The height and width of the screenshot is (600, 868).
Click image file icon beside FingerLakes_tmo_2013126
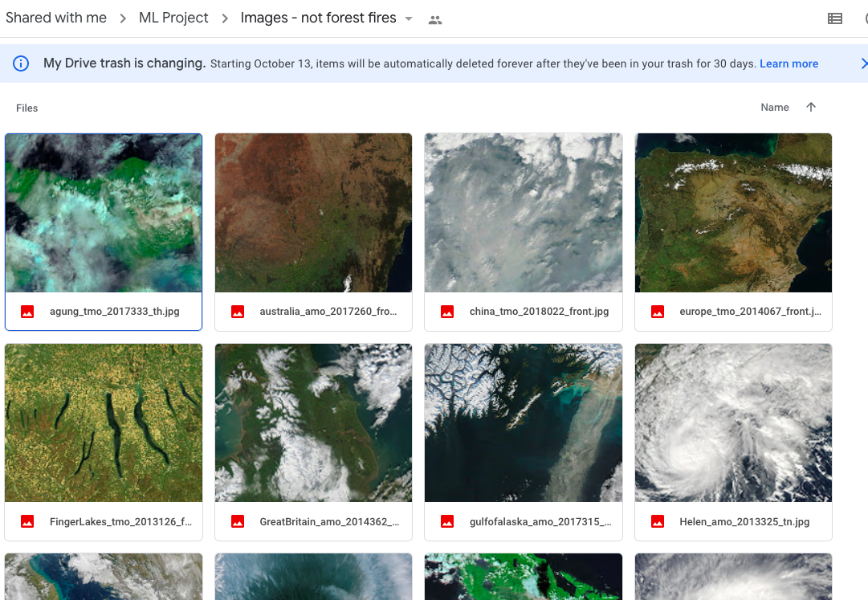27,521
